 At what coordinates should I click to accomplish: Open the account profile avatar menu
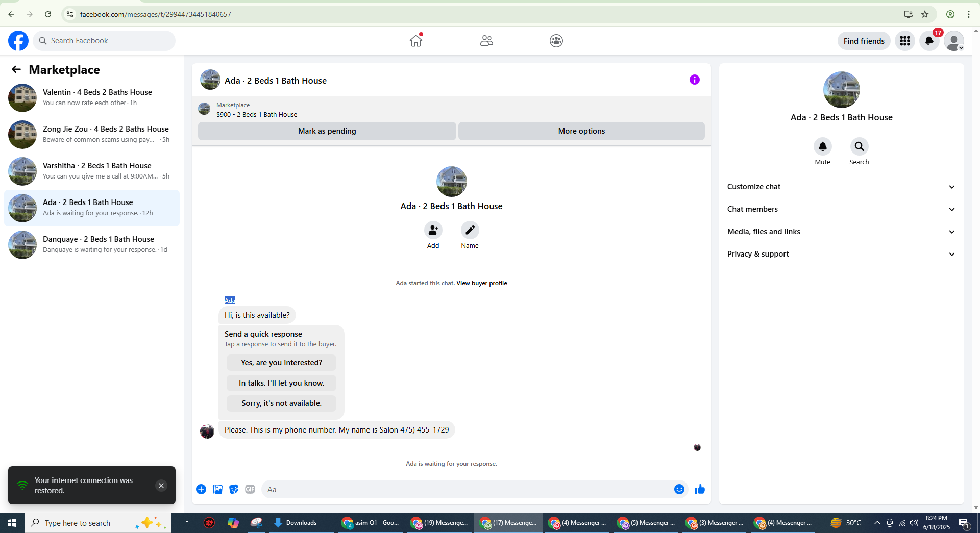[x=954, y=41]
